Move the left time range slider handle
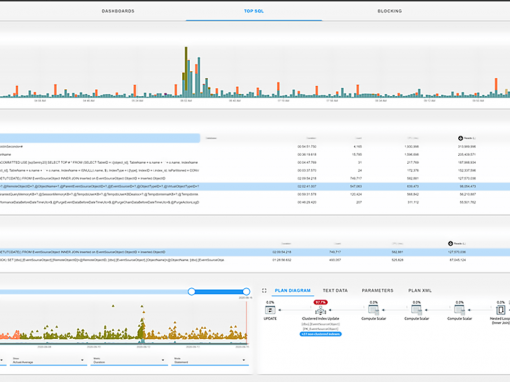 coord(191,292)
